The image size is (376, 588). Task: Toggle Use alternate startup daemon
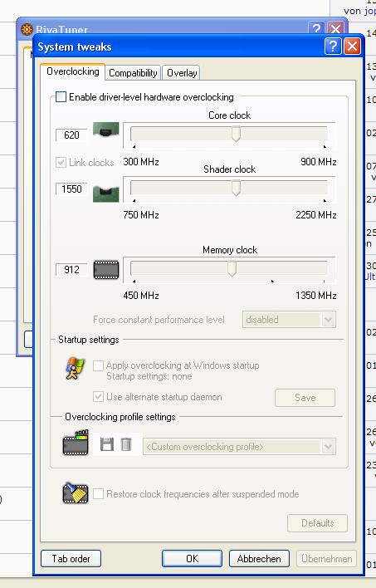pos(98,397)
